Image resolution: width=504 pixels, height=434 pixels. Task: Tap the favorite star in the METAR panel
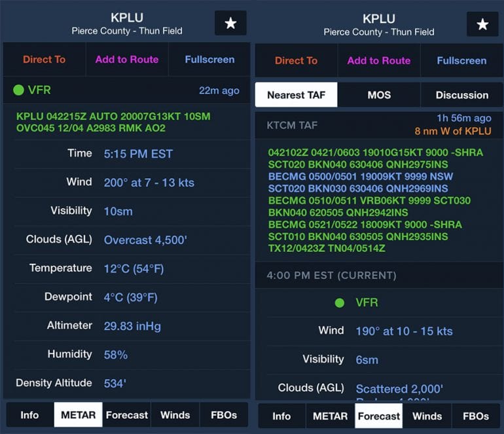230,24
